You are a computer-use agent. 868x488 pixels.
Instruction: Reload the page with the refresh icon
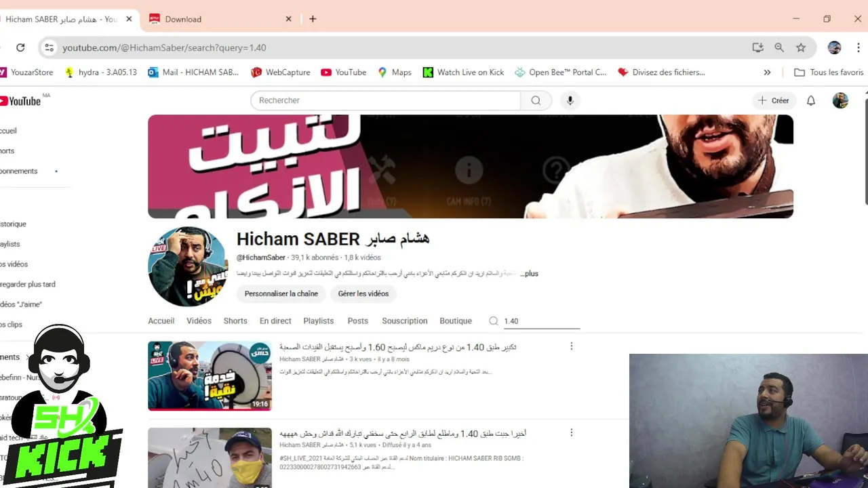pos(20,47)
